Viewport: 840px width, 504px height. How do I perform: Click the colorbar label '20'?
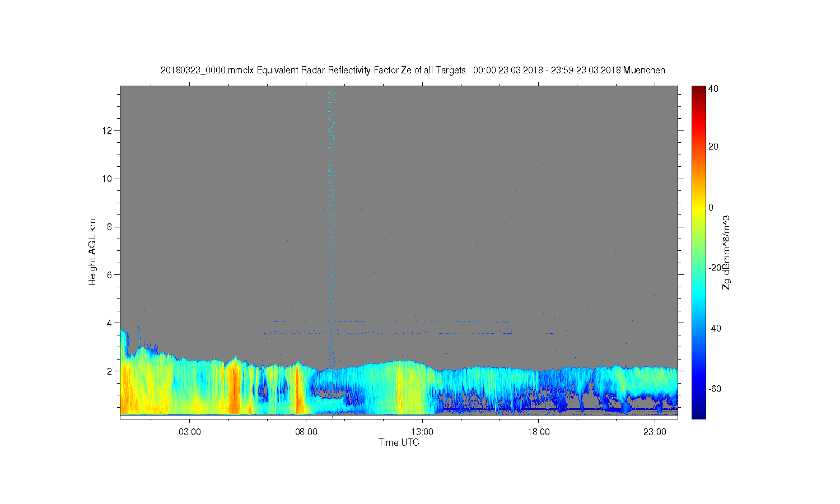click(713, 147)
